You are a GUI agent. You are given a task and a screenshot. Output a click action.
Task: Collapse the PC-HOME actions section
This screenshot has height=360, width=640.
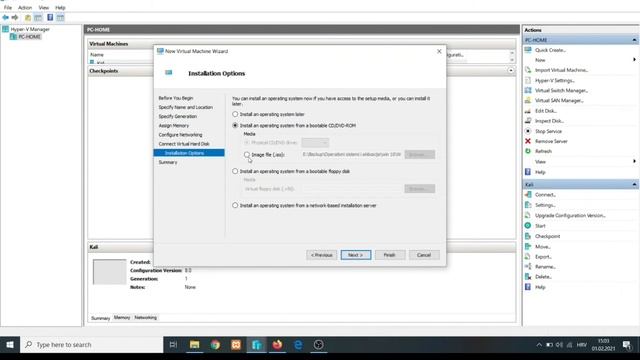click(634, 40)
